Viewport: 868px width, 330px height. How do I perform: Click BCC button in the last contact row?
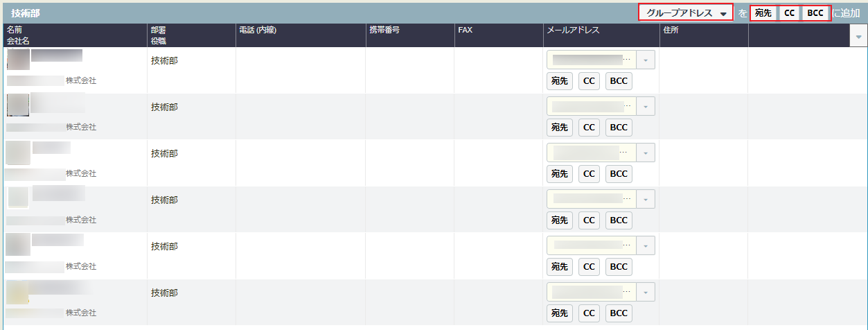click(619, 313)
